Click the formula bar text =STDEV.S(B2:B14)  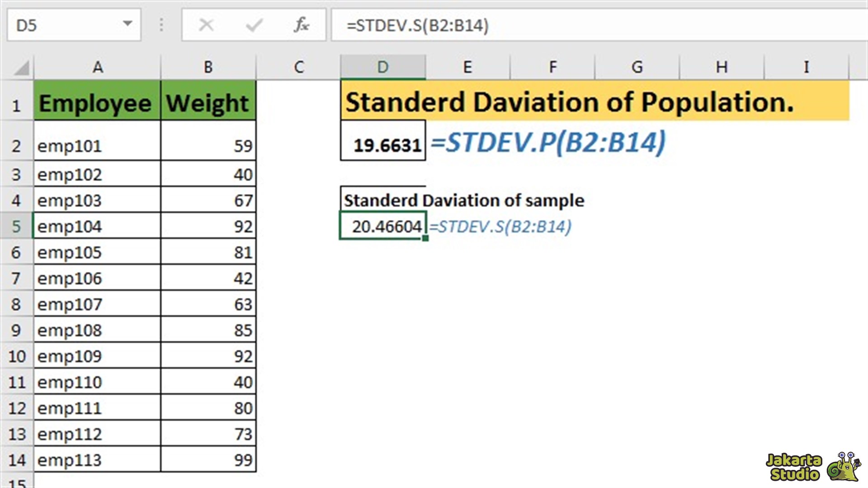click(418, 25)
